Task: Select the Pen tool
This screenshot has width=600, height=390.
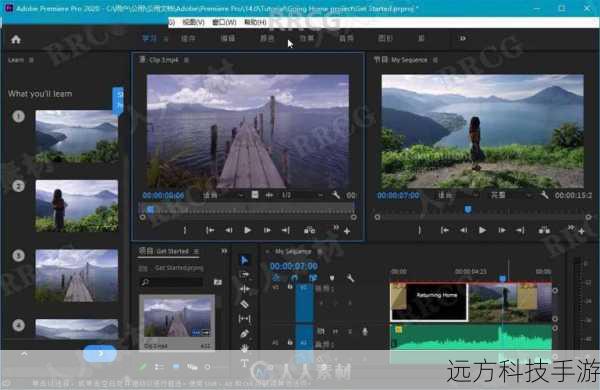Action: coord(245,333)
